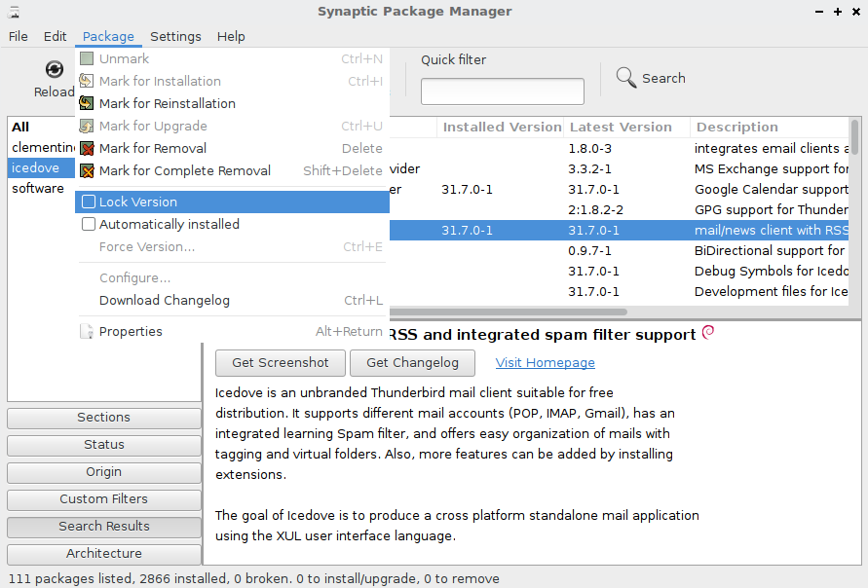Click the vertical scrollbar of package list
868x588 pixels.
(x=854, y=136)
